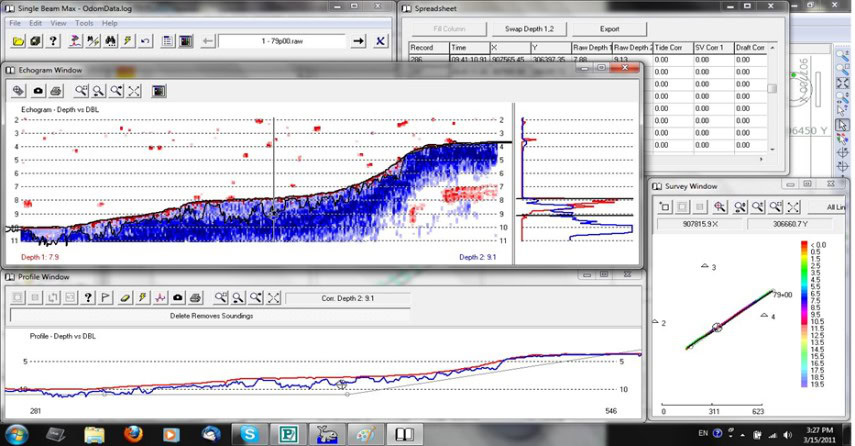The width and height of the screenshot is (855, 446).
Task: Open the View menu
Action: (x=58, y=23)
